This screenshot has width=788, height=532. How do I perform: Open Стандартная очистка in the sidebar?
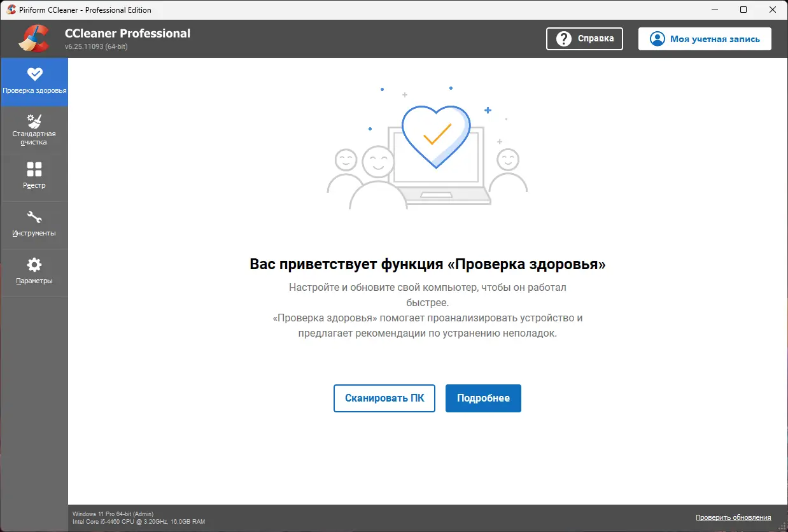coord(34,129)
